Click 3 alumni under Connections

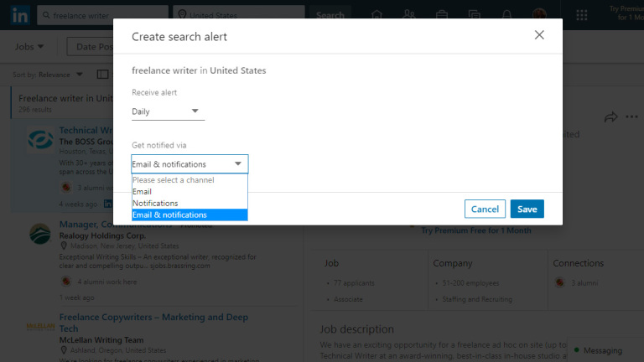[584, 282]
